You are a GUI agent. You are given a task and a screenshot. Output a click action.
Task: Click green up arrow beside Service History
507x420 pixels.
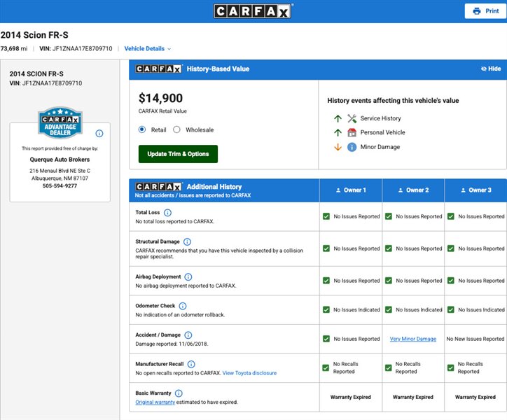click(338, 118)
